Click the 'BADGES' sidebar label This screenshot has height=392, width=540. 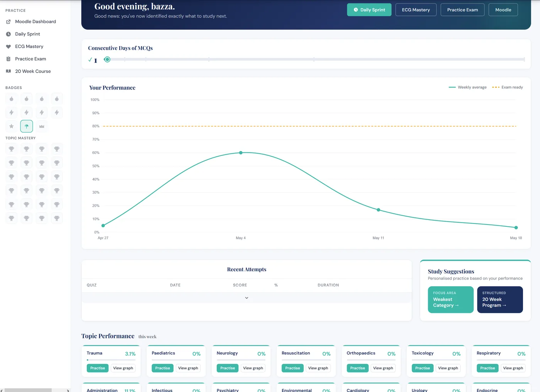pyautogui.click(x=13, y=88)
